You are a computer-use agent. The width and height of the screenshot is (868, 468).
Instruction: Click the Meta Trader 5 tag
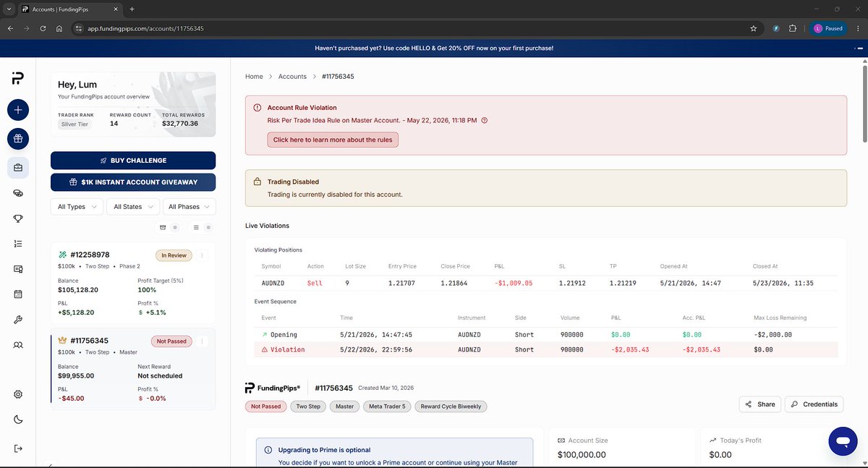click(x=386, y=407)
